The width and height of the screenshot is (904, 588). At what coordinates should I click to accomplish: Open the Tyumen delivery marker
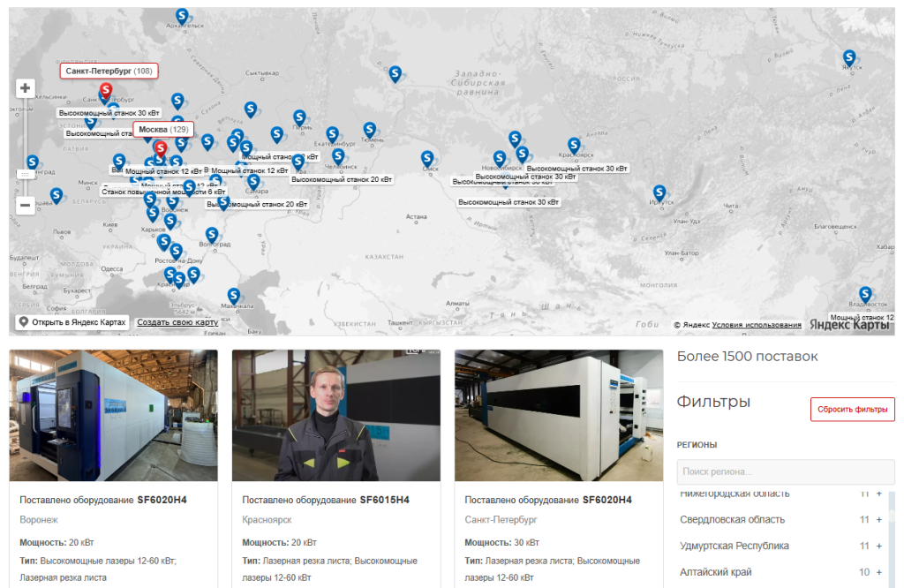tap(370, 131)
